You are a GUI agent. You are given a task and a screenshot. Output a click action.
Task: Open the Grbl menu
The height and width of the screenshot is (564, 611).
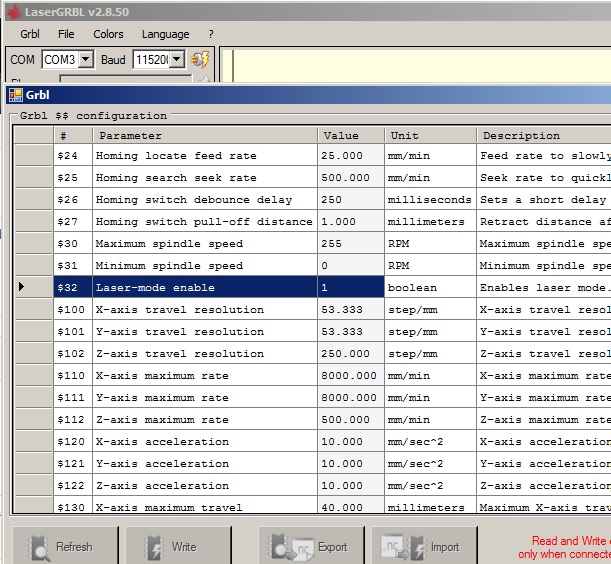(x=30, y=34)
